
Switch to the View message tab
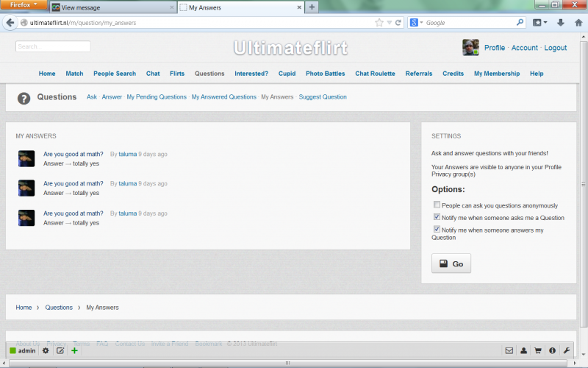(x=114, y=7)
